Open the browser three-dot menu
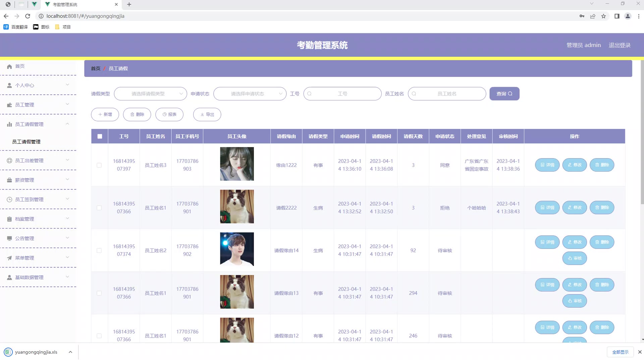 coord(639,16)
